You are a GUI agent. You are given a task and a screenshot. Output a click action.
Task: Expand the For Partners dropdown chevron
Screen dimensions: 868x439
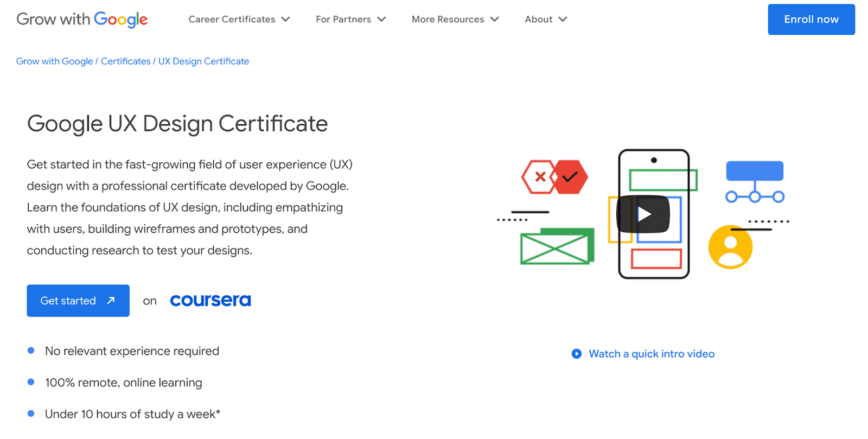tap(382, 20)
